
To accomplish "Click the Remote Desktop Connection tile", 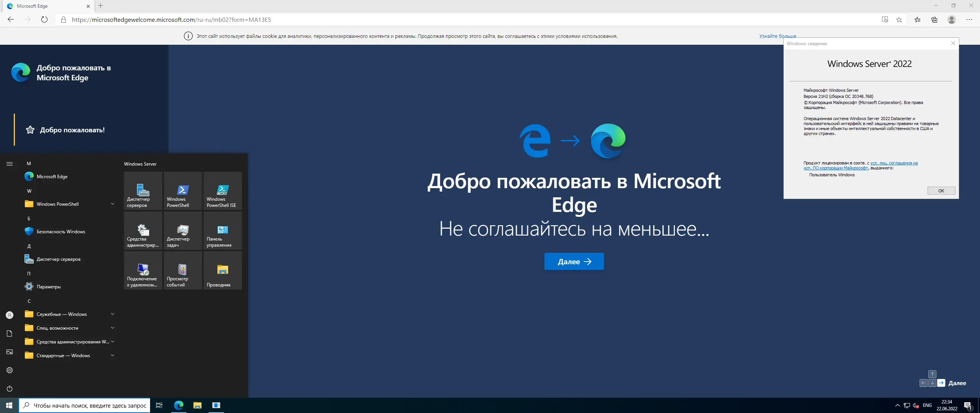I will pyautogui.click(x=143, y=270).
